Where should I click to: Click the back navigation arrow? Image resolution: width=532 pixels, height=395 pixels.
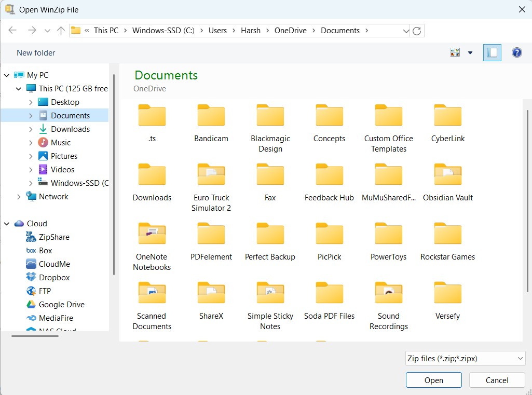[13, 31]
